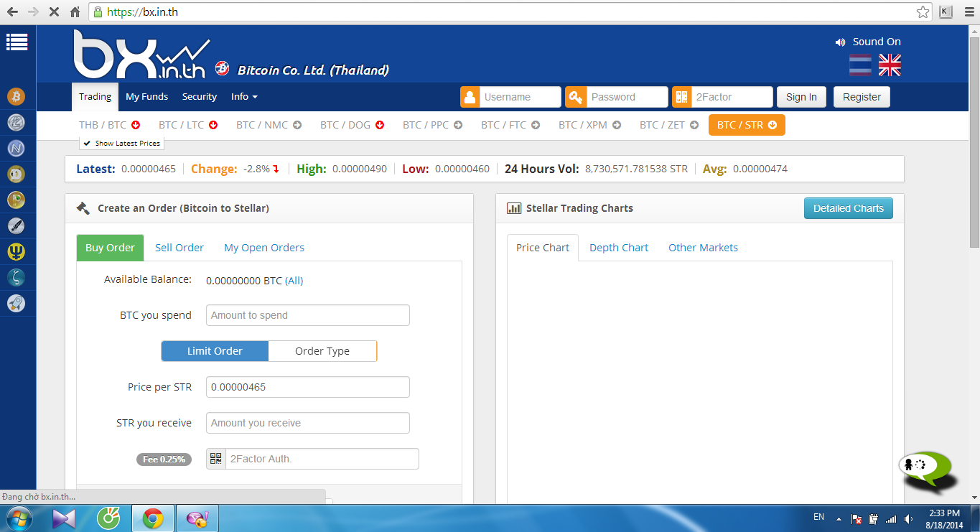Select the Limit Order option
Screen dimensions: 980x532
click(215, 351)
